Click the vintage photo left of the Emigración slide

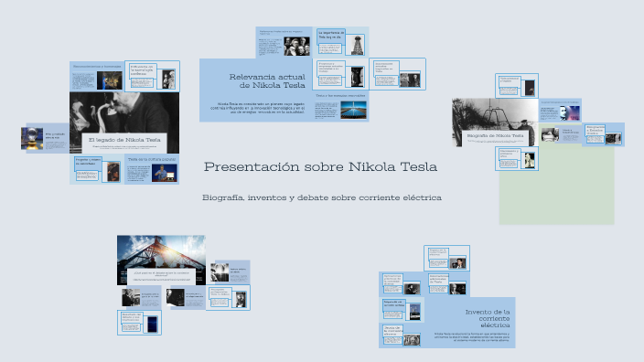pyautogui.click(x=550, y=134)
